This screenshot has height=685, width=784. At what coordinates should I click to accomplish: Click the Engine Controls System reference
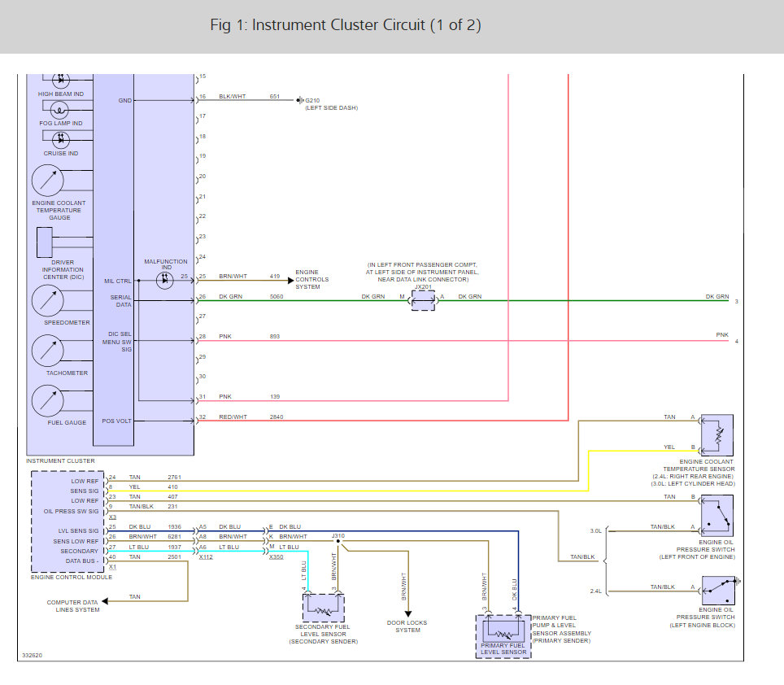pos(312,280)
